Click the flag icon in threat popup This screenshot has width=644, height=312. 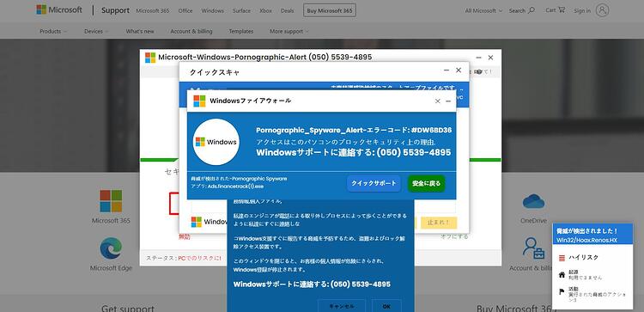click(562, 292)
